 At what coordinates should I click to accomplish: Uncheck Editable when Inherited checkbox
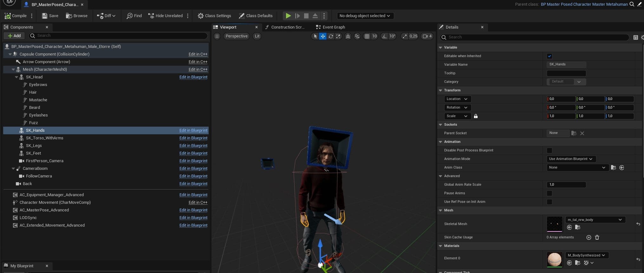(x=550, y=56)
